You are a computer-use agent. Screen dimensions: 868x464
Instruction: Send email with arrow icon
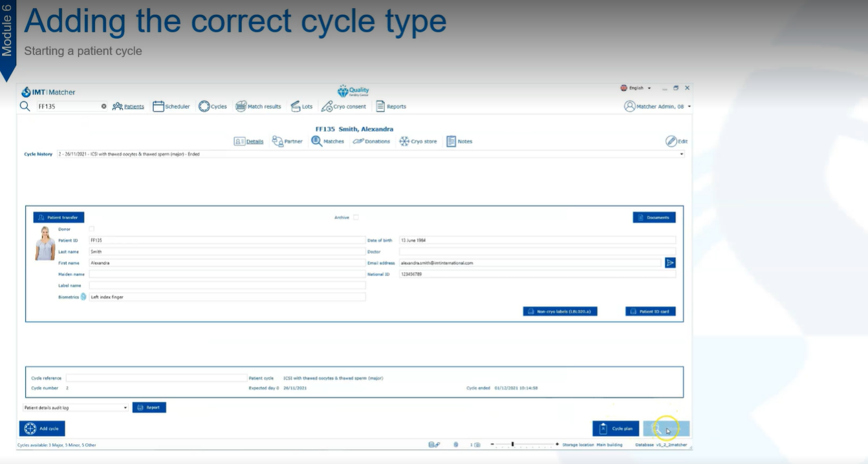point(670,263)
